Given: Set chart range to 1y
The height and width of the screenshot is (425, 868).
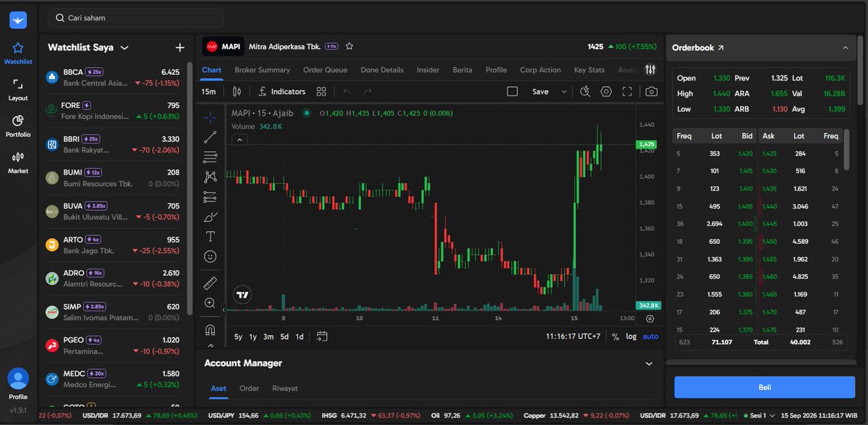Looking at the screenshot, I should pos(253,337).
